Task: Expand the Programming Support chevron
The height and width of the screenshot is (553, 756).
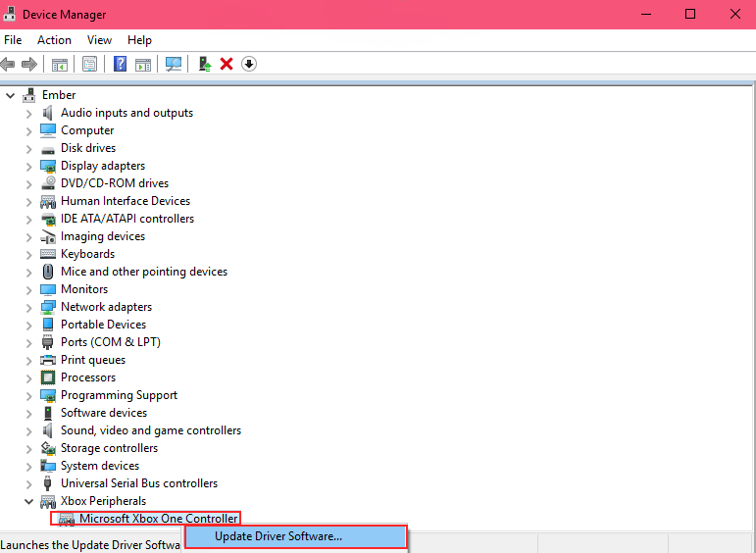Action: [29, 396]
